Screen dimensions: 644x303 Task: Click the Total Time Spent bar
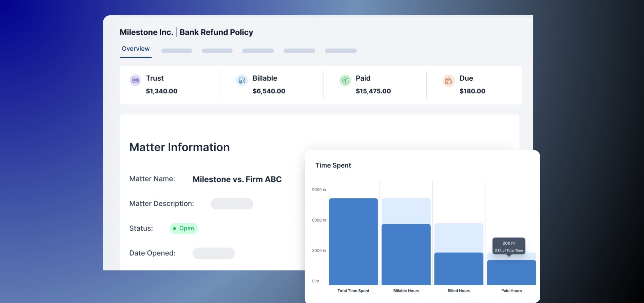pyautogui.click(x=353, y=241)
